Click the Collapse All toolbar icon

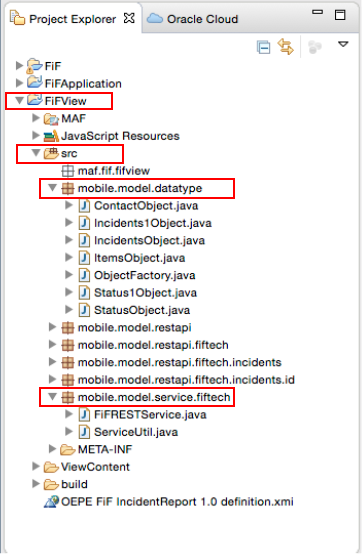pos(263,47)
